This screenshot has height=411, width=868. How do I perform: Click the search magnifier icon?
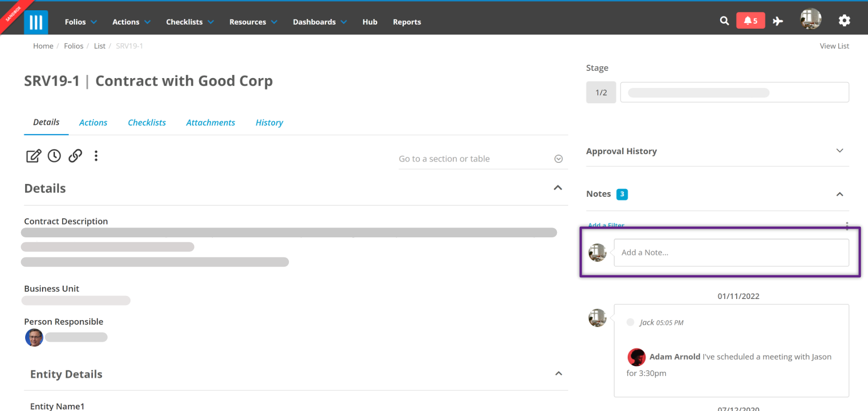point(724,21)
